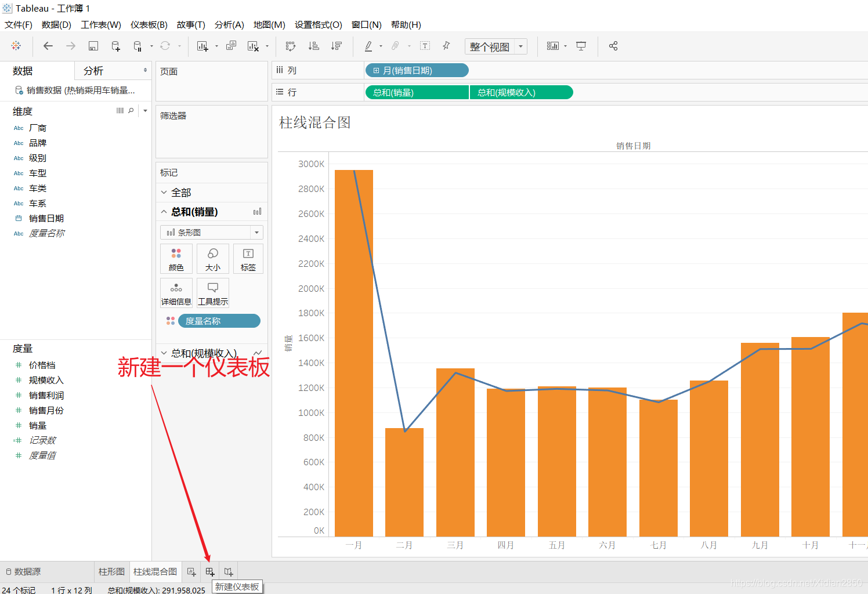Select the 销售数据 data source

[75, 90]
